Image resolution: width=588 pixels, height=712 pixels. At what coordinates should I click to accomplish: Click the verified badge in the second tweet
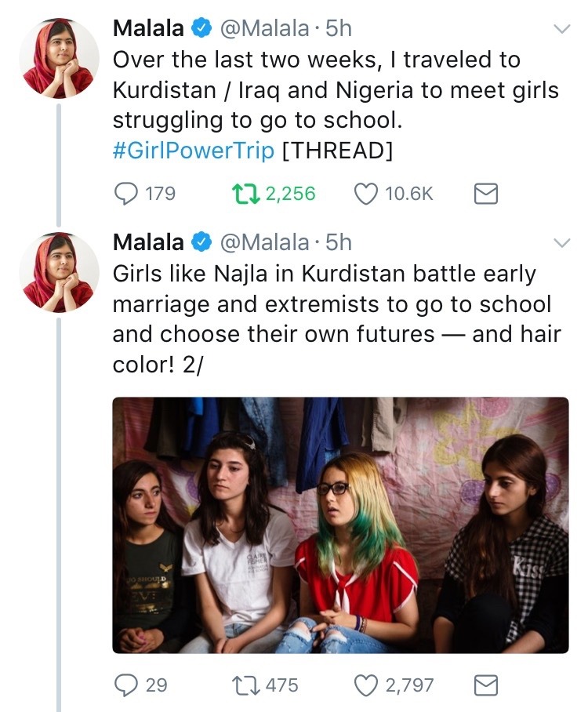pyautogui.click(x=202, y=243)
